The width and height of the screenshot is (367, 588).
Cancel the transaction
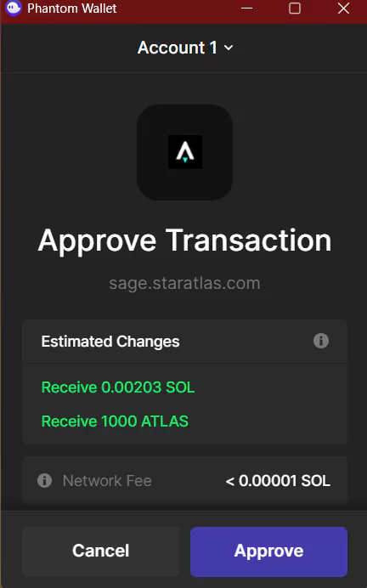pyautogui.click(x=100, y=551)
